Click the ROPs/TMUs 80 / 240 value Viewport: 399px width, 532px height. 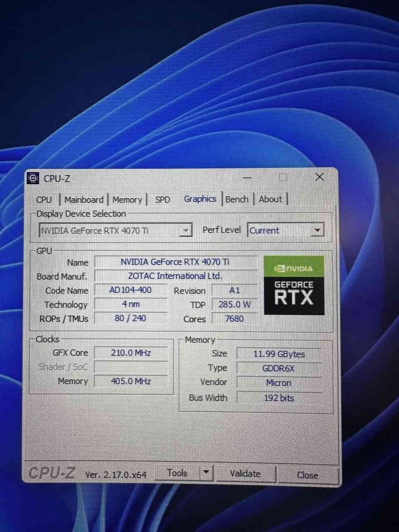tap(131, 318)
